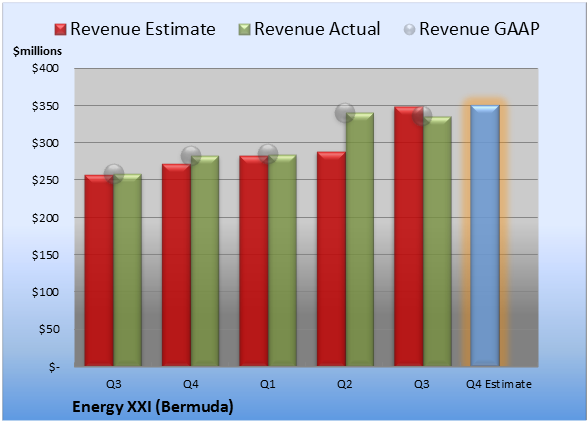Click the GAAP sphere marker above Q1
This screenshot has width=588, height=422.
268,153
